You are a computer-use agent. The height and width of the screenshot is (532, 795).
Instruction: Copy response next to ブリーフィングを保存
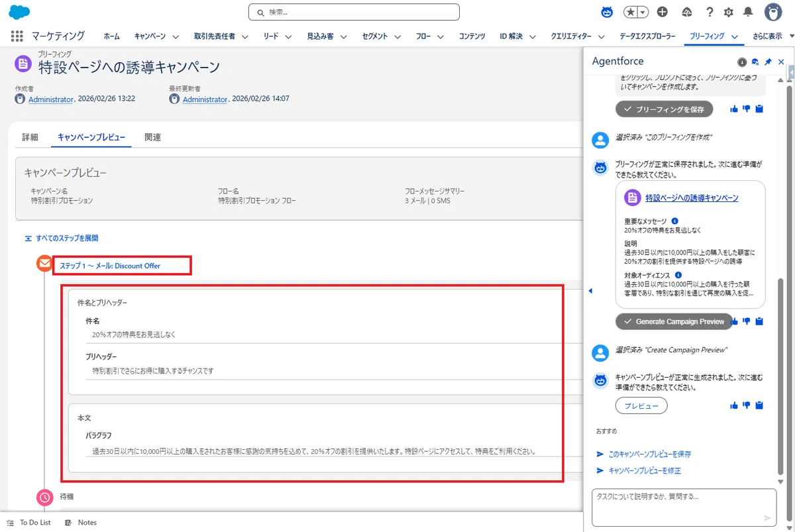click(759, 109)
